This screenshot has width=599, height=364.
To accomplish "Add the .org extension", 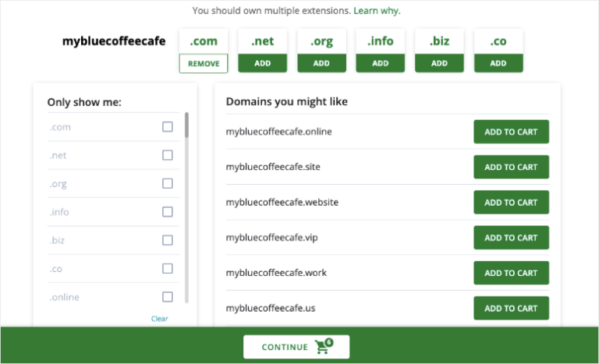I will tap(321, 63).
